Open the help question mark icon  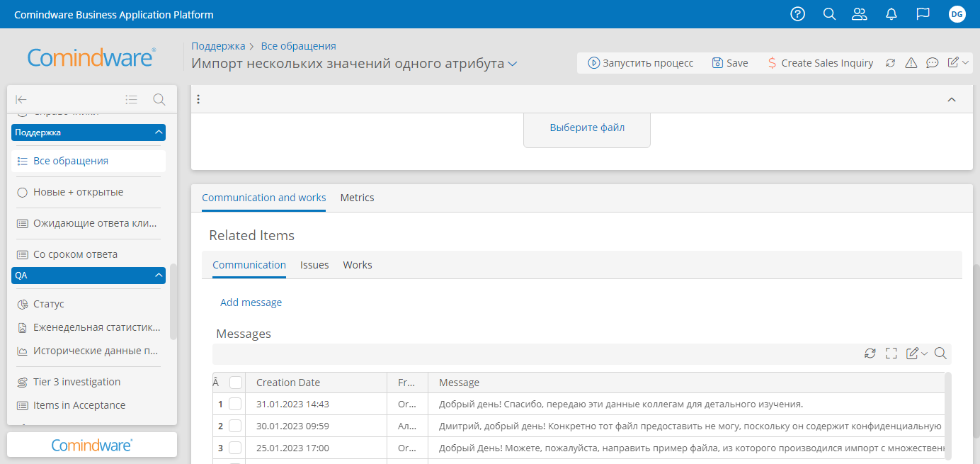(x=798, y=14)
